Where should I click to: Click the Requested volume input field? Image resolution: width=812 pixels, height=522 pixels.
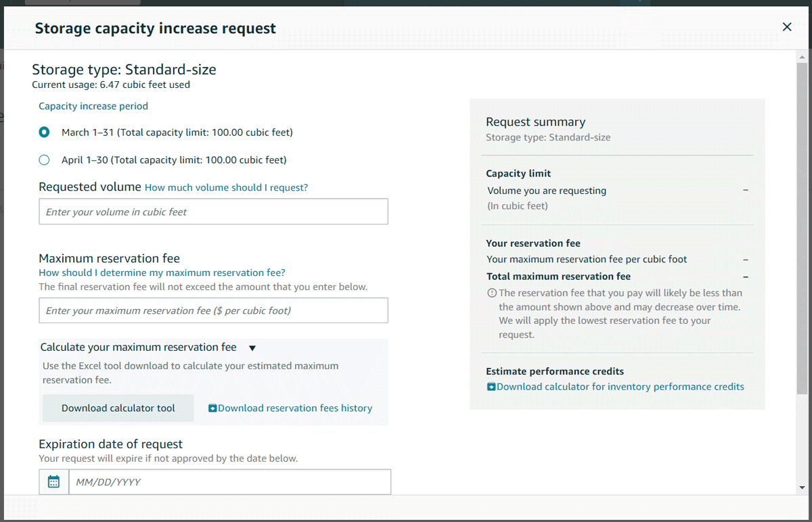click(213, 211)
